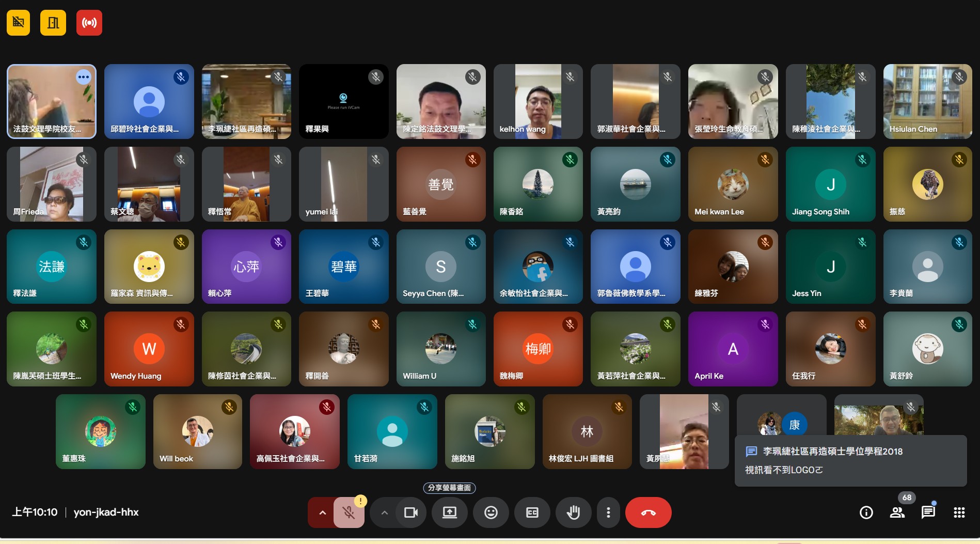Click the yellow crossed-out building icon

coord(19,23)
